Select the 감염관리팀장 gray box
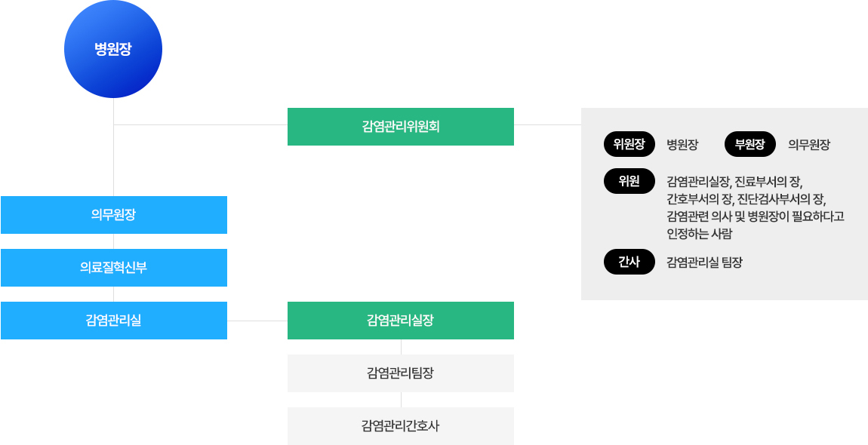 401,373
